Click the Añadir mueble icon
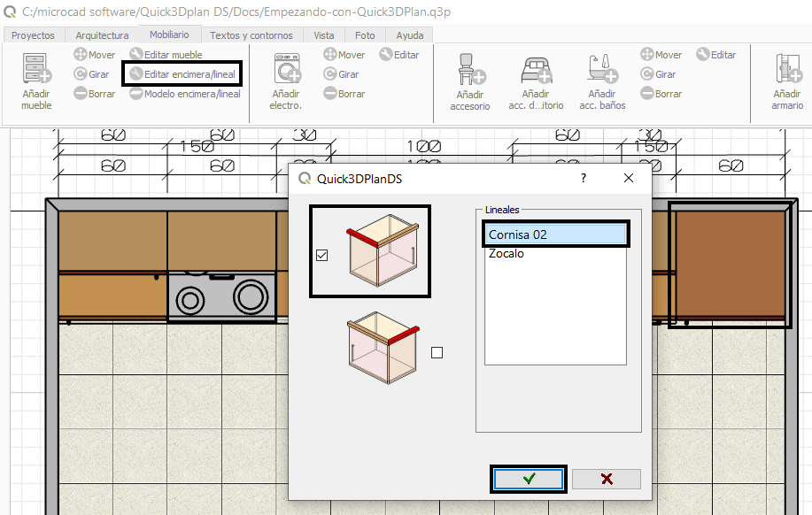812x515 pixels. tap(37, 68)
